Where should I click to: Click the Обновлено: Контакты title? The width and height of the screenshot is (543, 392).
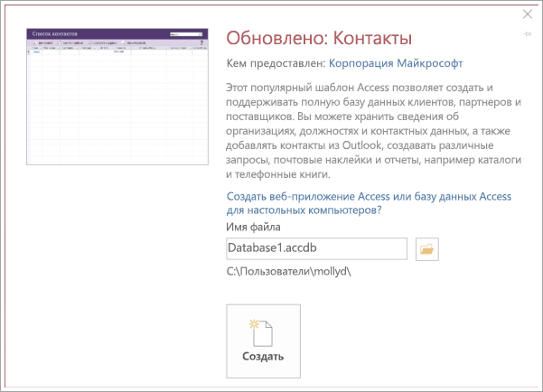[319, 38]
